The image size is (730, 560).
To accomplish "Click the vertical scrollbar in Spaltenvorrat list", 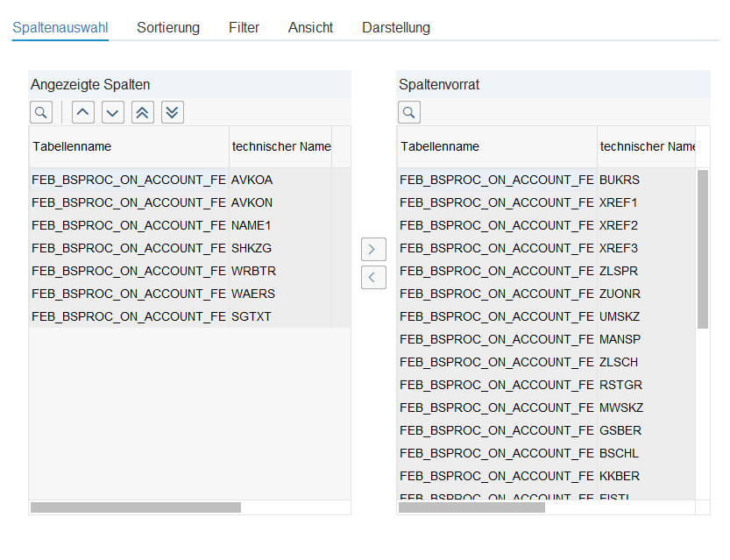I will click(703, 249).
